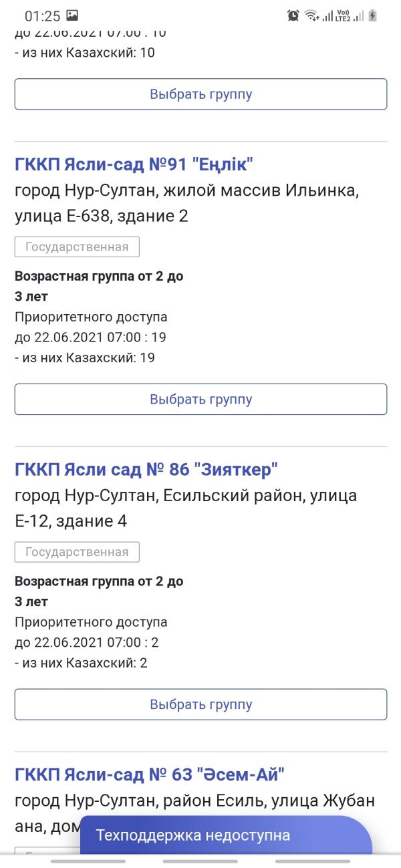
Task: Tap the VoLTE2 network indicator
Action: point(344,15)
